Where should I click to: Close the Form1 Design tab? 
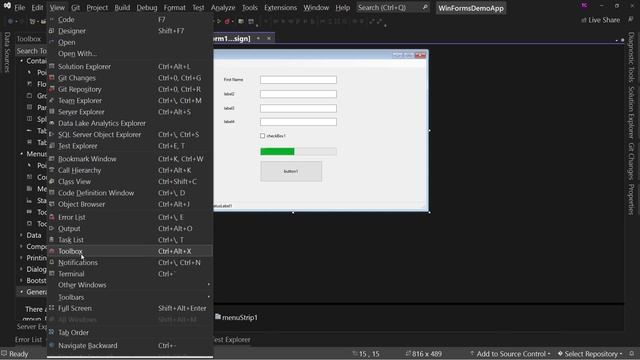pos(269,38)
